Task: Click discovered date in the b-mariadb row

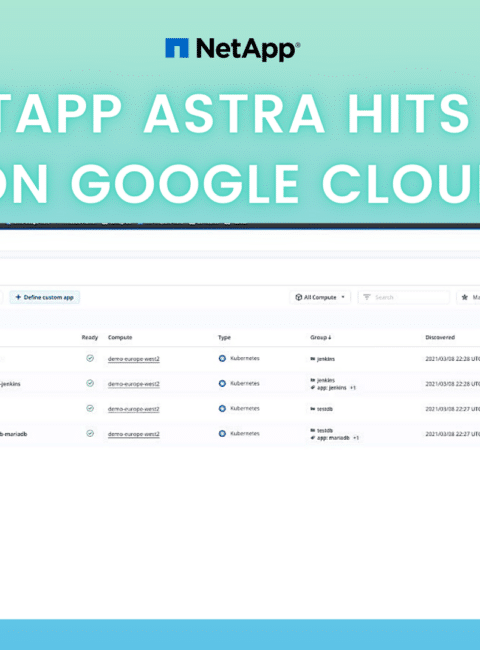Action: [x=453, y=434]
